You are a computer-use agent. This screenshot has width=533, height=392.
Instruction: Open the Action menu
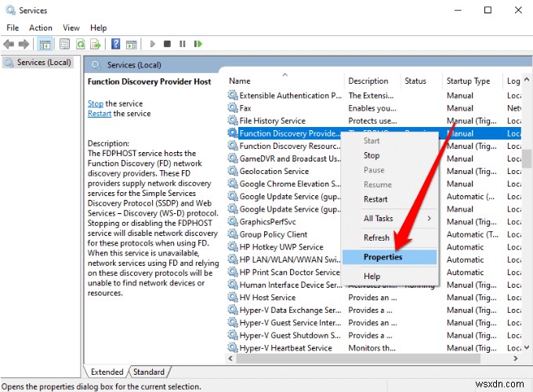[41, 28]
